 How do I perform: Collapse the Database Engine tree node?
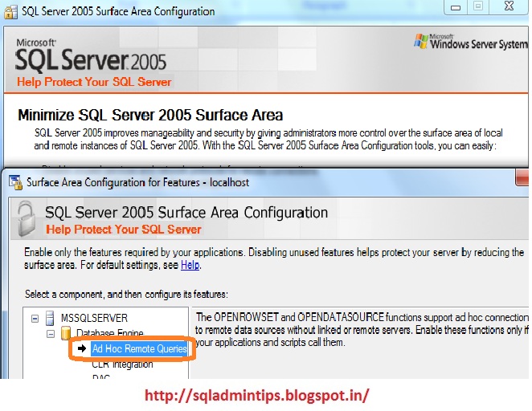[x=51, y=334]
